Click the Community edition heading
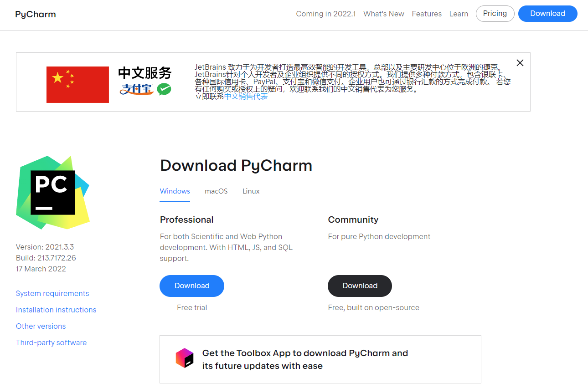 [353, 220]
